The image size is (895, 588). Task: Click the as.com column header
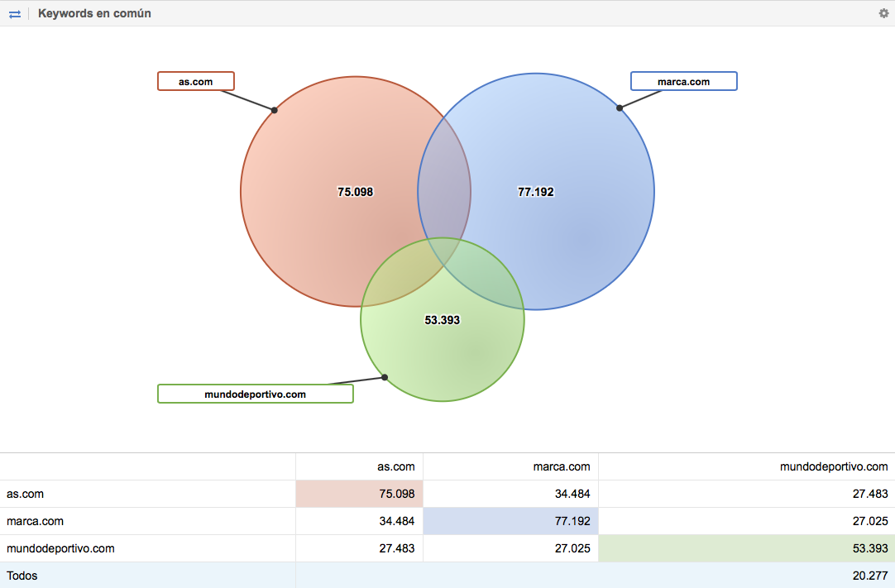pyautogui.click(x=396, y=466)
